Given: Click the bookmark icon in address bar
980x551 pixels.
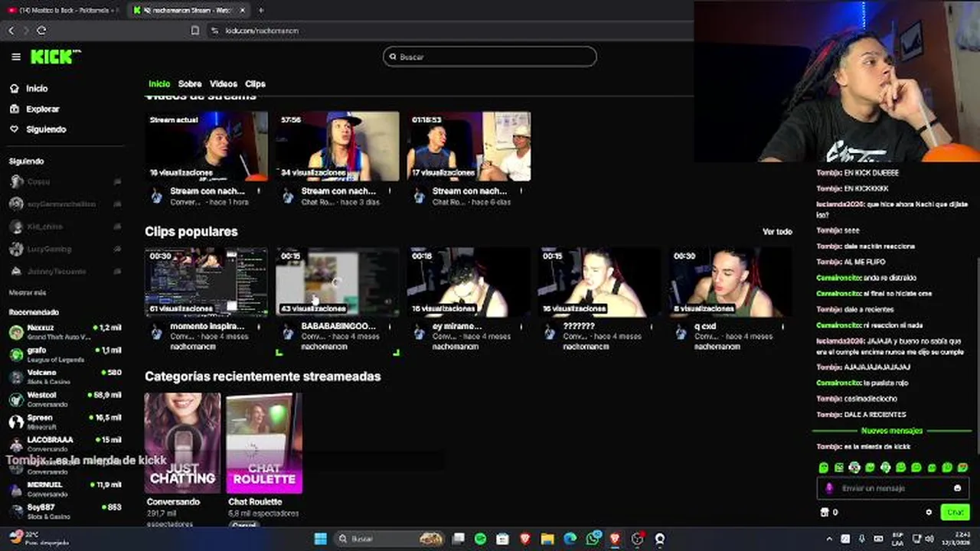Looking at the screenshot, I should [195, 31].
